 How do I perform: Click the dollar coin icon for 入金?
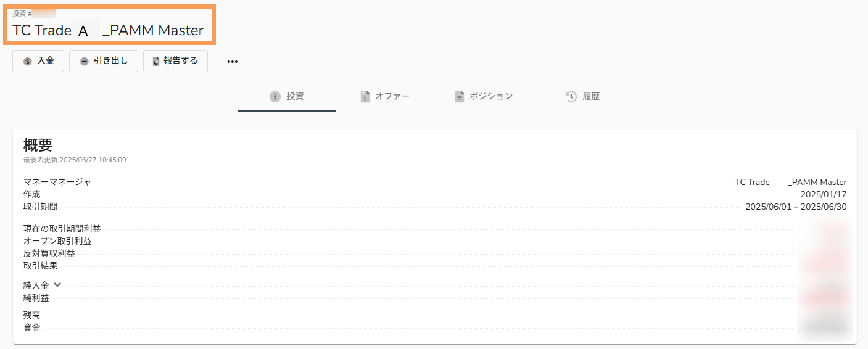point(27,62)
